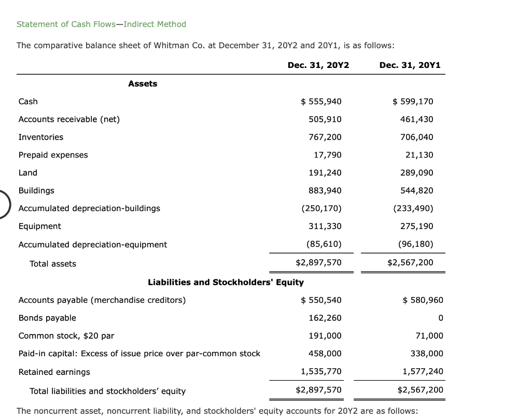Select the value 461,430
The width and height of the screenshot is (531, 420).
417,119
